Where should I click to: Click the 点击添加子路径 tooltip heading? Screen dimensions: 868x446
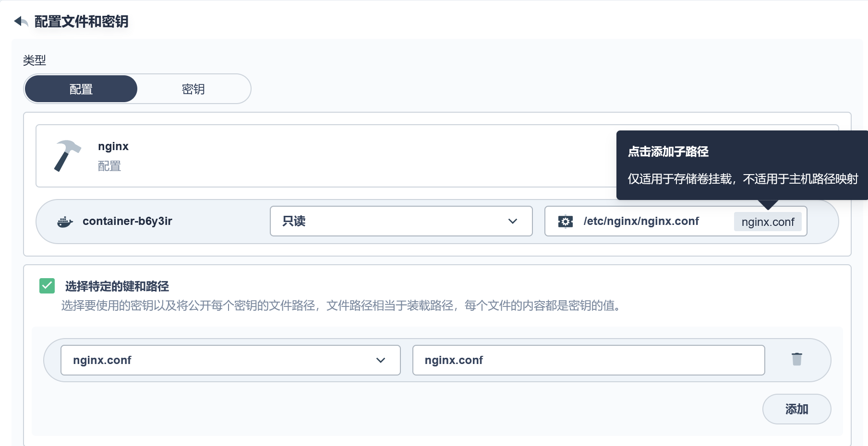(668, 152)
